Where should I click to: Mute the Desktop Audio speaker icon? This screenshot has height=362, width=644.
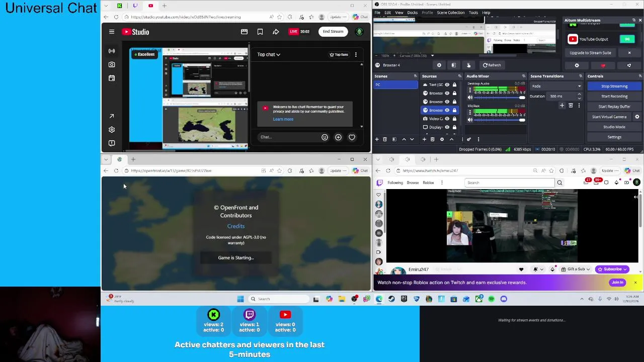[470, 97]
